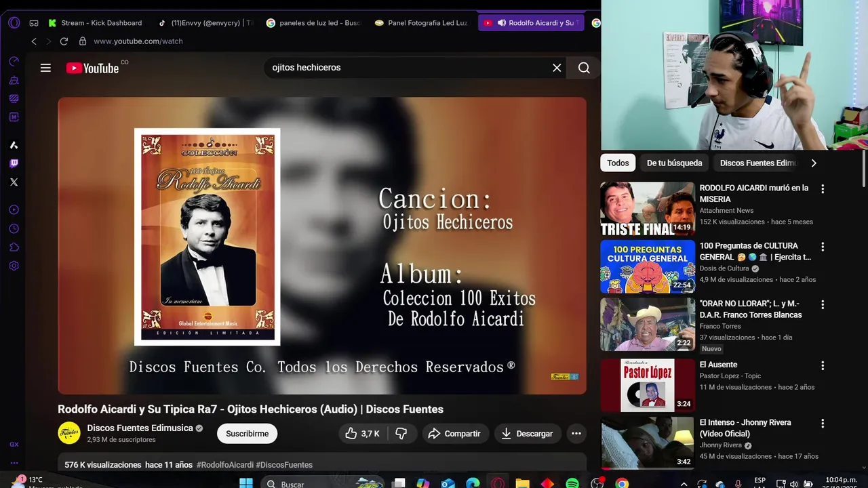Open Windows Start menu
868x488 pixels.
click(246, 484)
